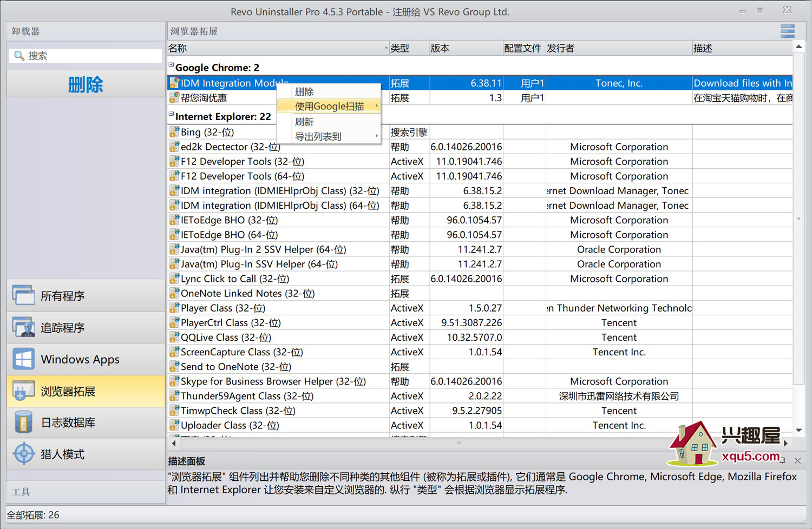The width and height of the screenshot is (812, 529).
Task: Click the horizontal scrollbar thumb
Action: point(459,443)
